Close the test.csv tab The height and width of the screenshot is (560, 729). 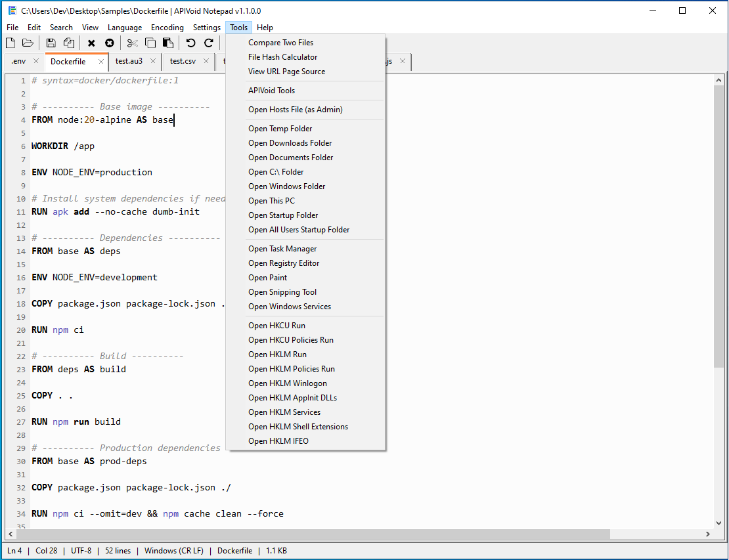click(206, 61)
